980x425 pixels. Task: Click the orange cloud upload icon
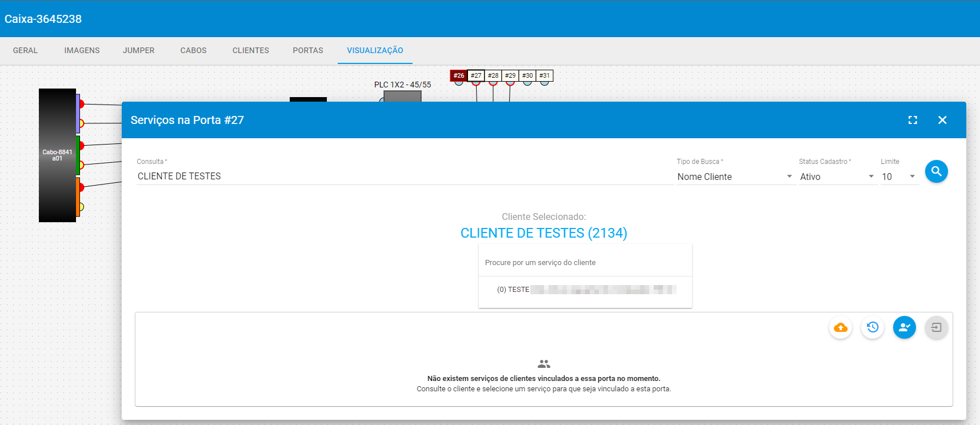click(x=841, y=327)
